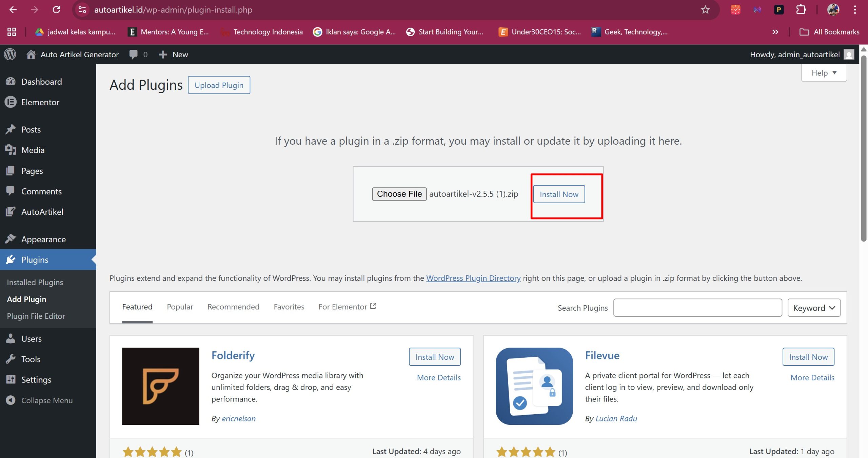Screen dimensions: 868x458
Task: Open the WordPress Plugin Directory link
Action: pos(473,278)
